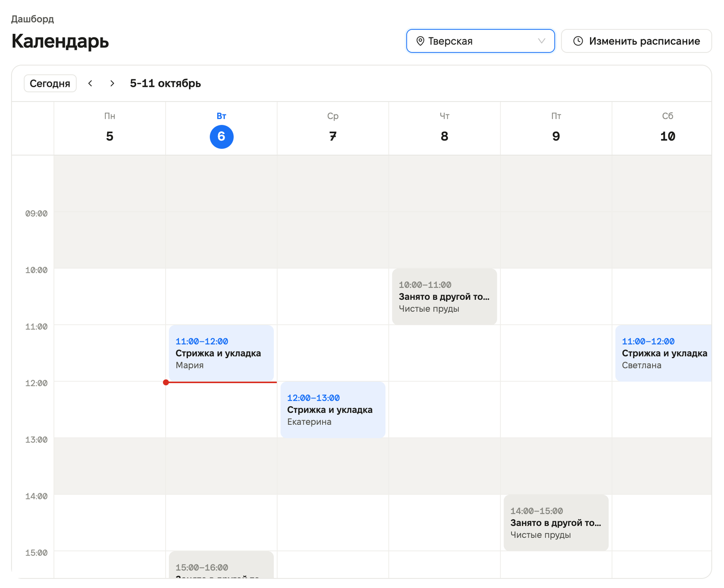Open Thursday 10:00–11:00 Чистые пруды busy block
This screenshot has width=724, height=588.
[444, 297]
